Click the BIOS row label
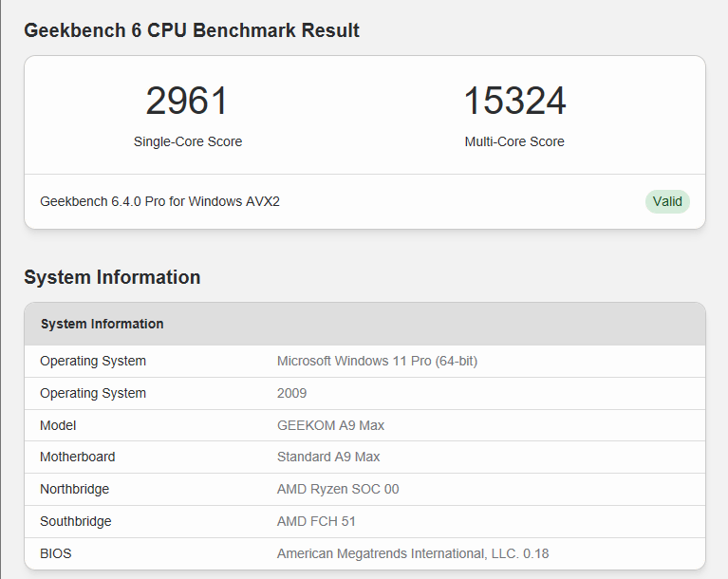This screenshot has height=579, width=728. tap(56, 553)
